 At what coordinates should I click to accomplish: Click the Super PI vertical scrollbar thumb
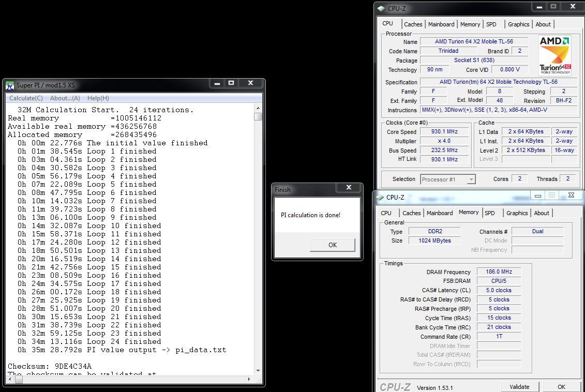258,117
